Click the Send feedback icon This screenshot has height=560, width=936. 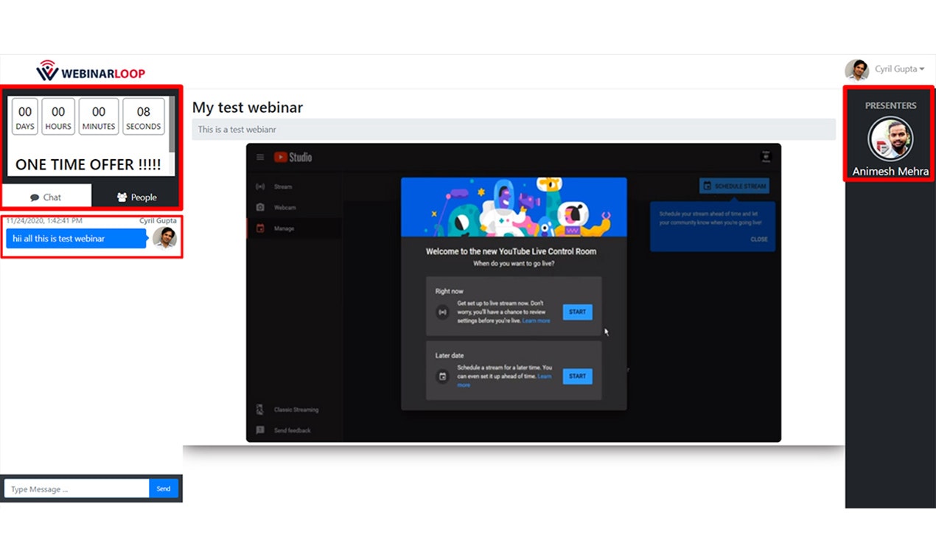pos(260,430)
